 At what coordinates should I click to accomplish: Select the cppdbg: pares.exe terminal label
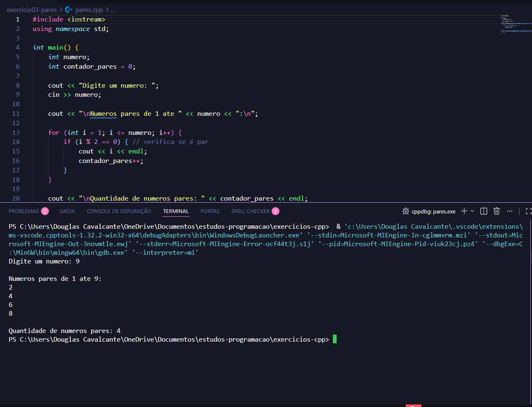(433, 211)
